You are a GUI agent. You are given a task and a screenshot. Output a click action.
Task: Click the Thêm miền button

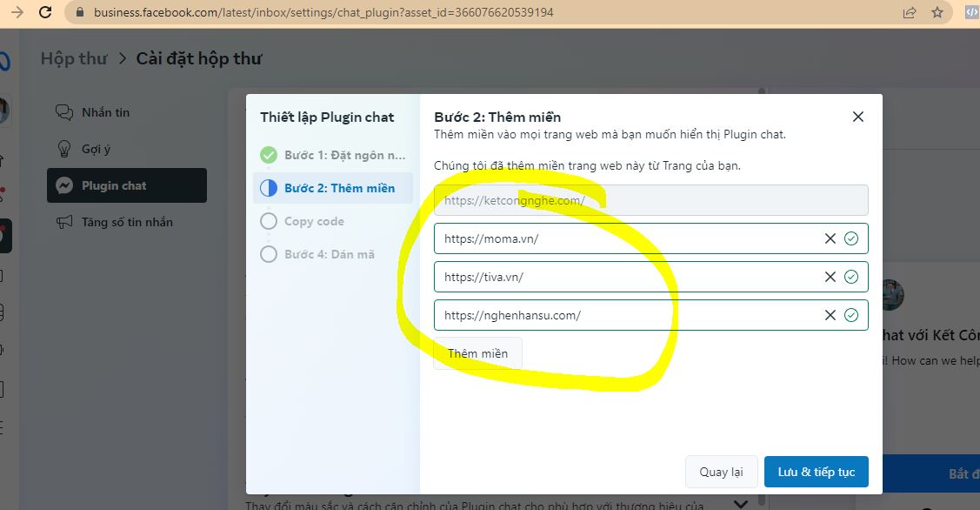(477, 353)
